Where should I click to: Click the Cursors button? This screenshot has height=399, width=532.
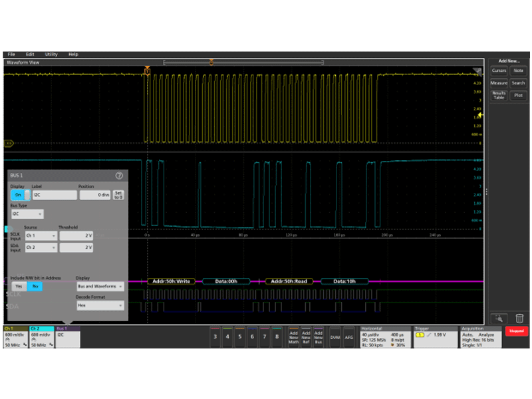click(x=499, y=70)
